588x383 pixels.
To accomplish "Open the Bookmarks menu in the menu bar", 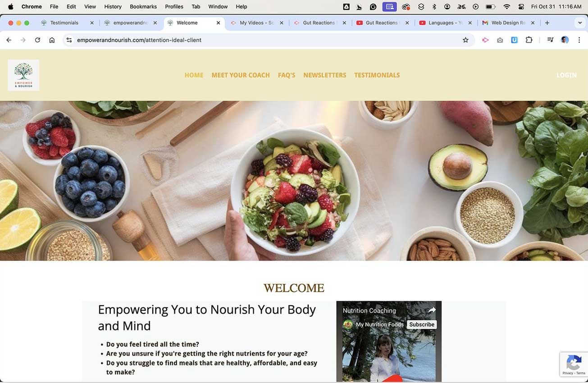I will (x=143, y=7).
